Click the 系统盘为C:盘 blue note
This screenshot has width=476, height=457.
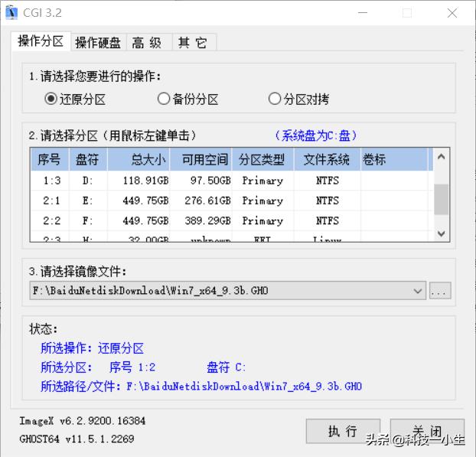click(316, 135)
